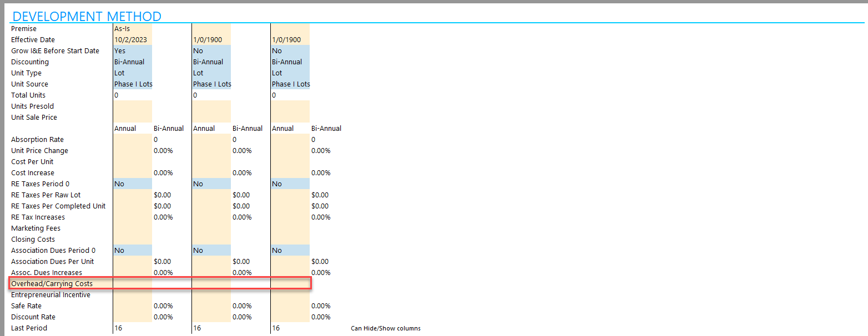The width and height of the screenshot is (868, 336).
Task: Select Total Units 0 cell in first scenario
Action: 132,95
